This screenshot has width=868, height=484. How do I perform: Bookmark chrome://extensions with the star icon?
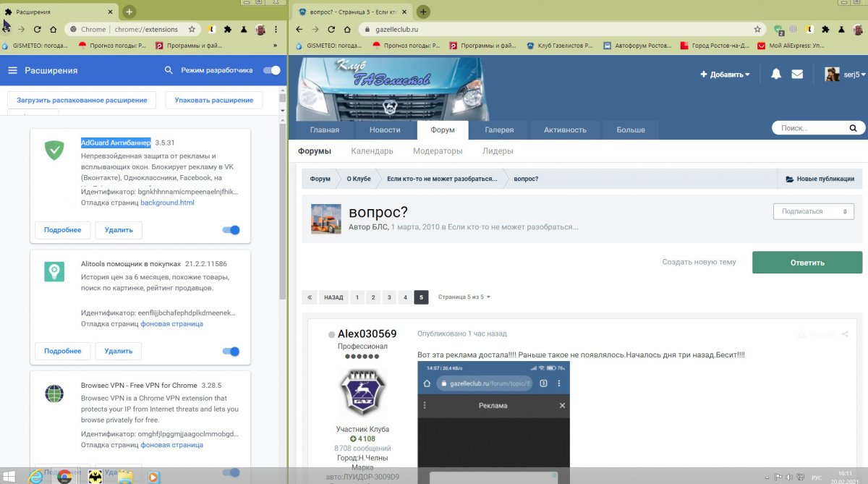pos(192,30)
